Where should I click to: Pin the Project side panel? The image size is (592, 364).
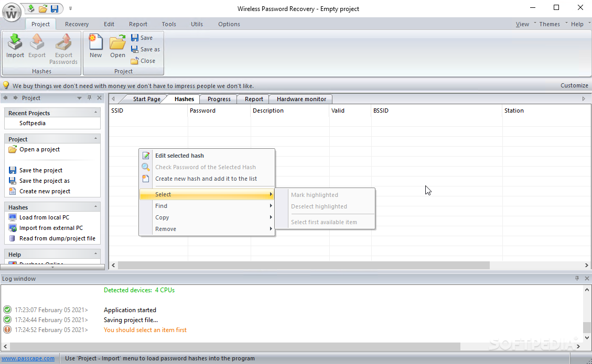pos(90,98)
